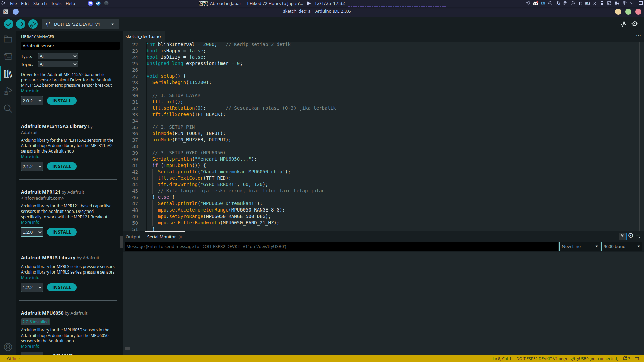Click the Upload arrow button

pyautogui.click(x=21, y=24)
